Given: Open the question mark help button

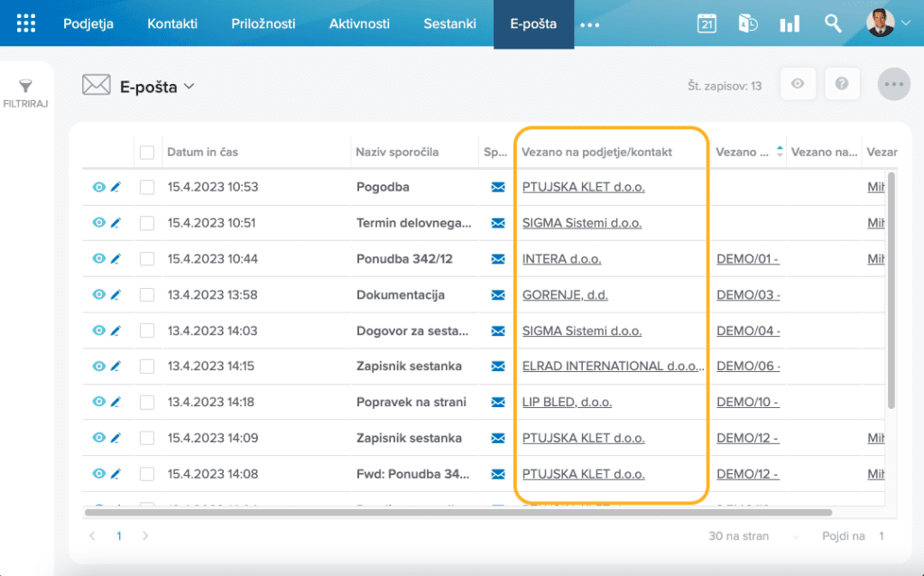Looking at the screenshot, I should point(842,84).
